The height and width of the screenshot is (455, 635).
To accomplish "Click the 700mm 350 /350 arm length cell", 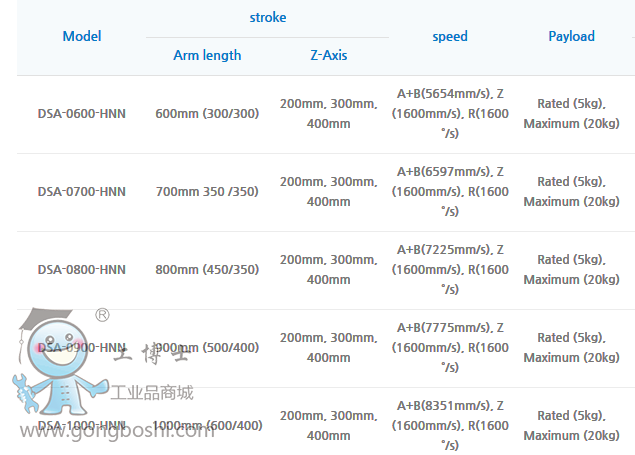I will 207,192.
